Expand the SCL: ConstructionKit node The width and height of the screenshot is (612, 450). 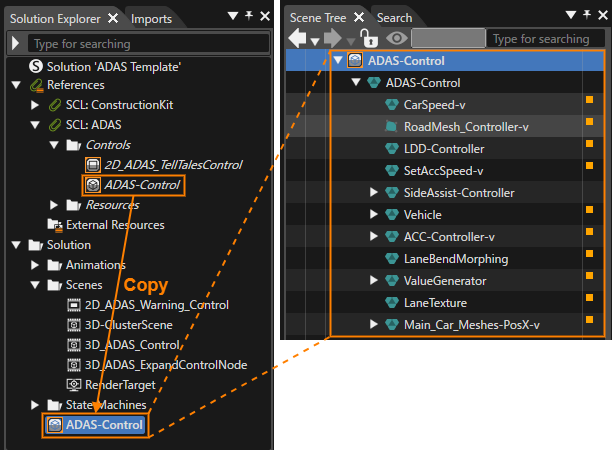[x=35, y=105]
